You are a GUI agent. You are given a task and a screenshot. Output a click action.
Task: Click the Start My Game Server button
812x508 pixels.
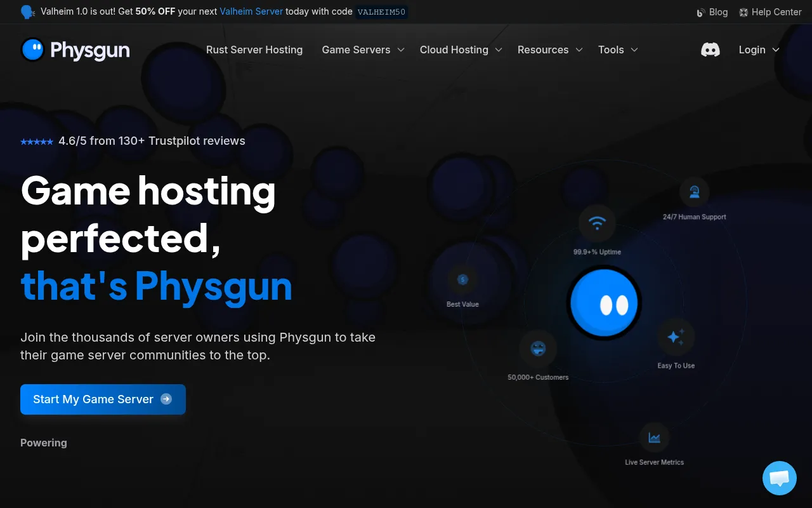[x=103, y=399]
